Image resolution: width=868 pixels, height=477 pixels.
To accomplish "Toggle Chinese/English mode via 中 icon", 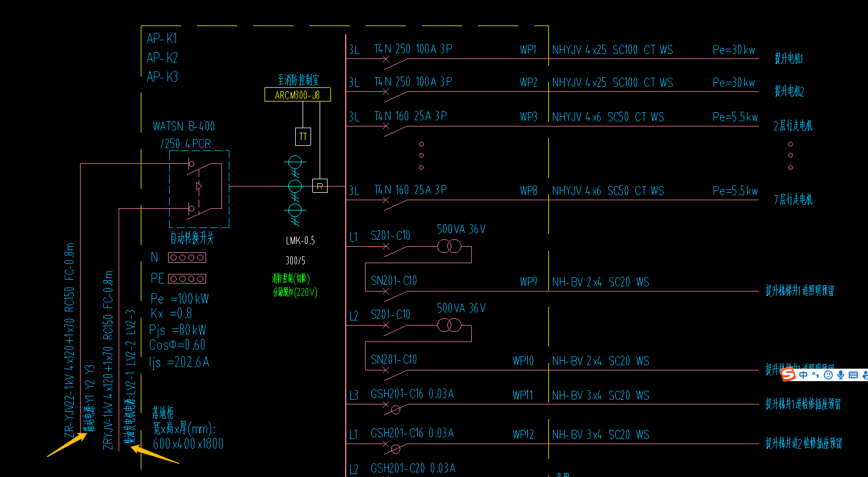I will tap(803, 375).
